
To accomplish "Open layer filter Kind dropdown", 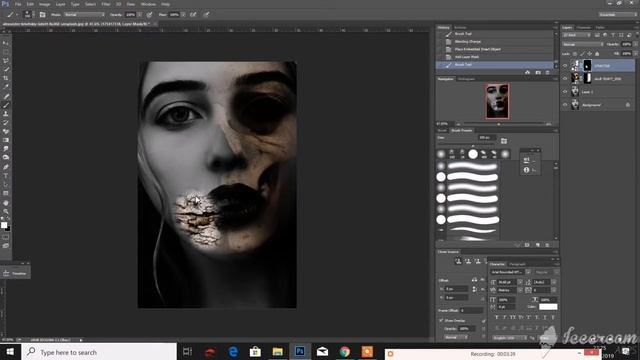I will 577,36.
